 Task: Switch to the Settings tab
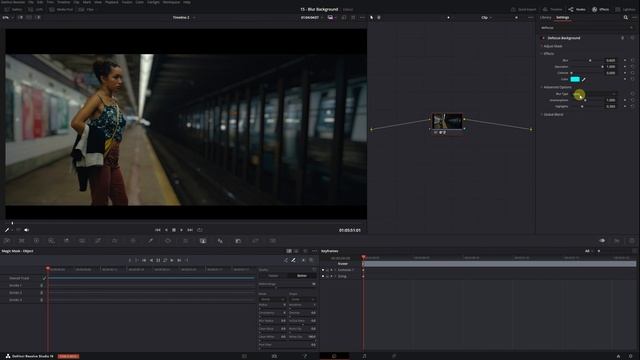pyautogui.click(x=562, y=18)
